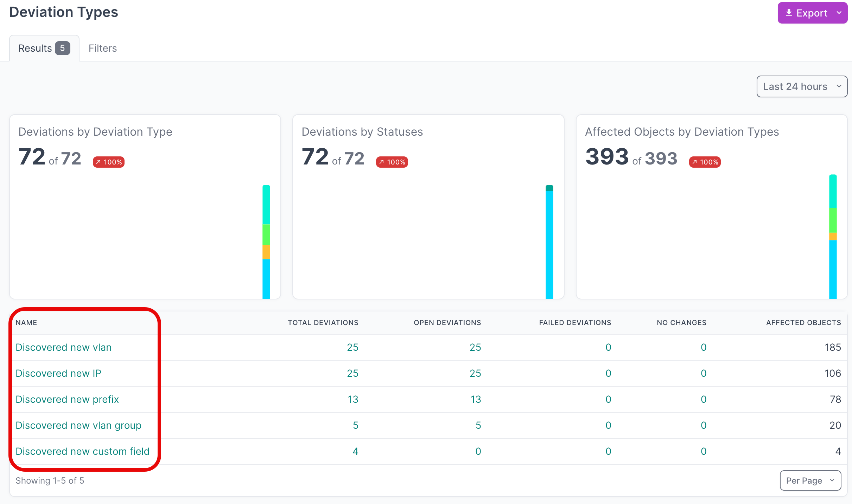The image size is (852, 504).
Task: Open the Discovered new custom field entry
Action: pos(82,451)
